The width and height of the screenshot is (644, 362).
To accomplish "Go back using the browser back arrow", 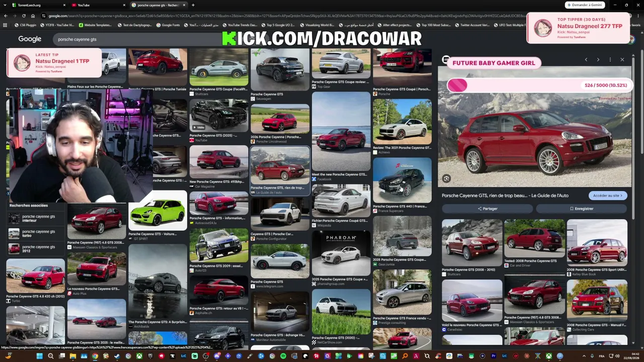I will tap(6, 16).
